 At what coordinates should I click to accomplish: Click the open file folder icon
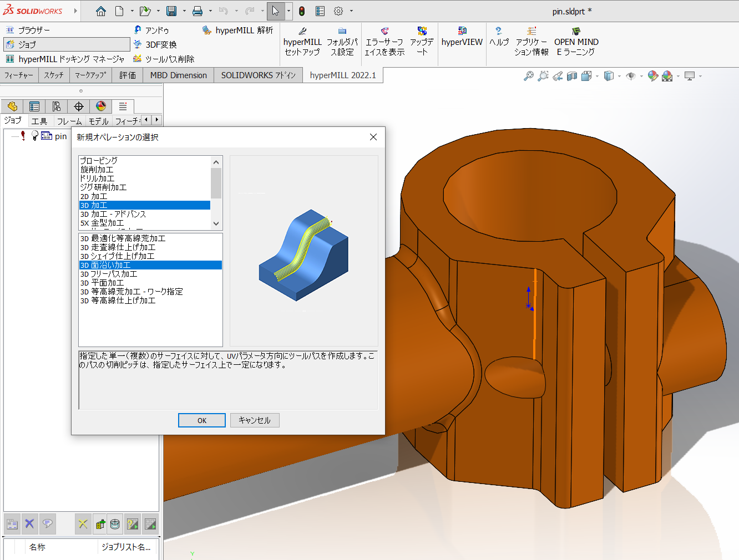[145, 11]
